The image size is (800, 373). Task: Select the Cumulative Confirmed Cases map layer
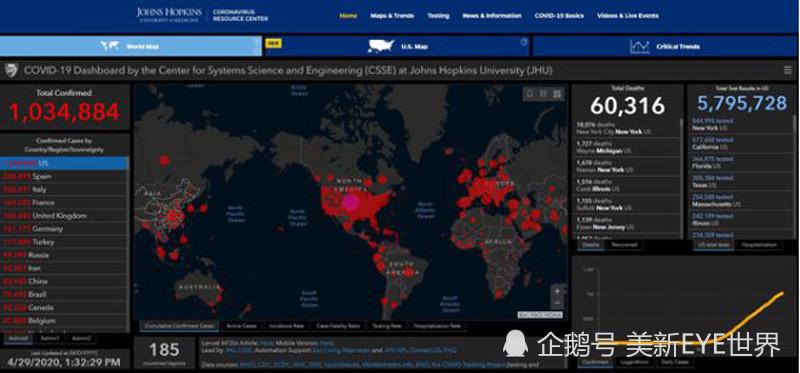pos(179,326)
